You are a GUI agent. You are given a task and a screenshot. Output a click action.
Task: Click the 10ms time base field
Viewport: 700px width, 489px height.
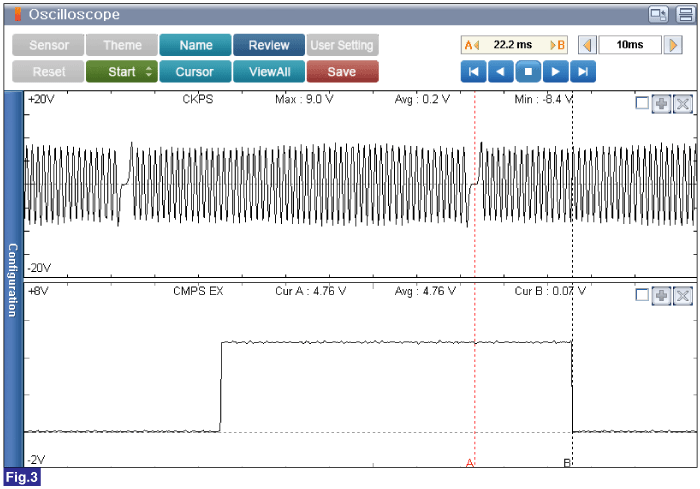coord(630,45)
